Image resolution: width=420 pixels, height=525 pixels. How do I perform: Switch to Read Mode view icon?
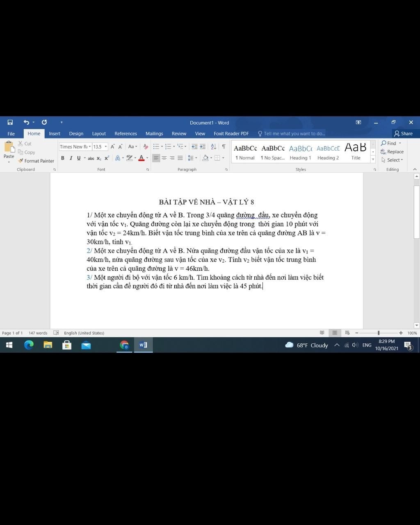point(322,333)
